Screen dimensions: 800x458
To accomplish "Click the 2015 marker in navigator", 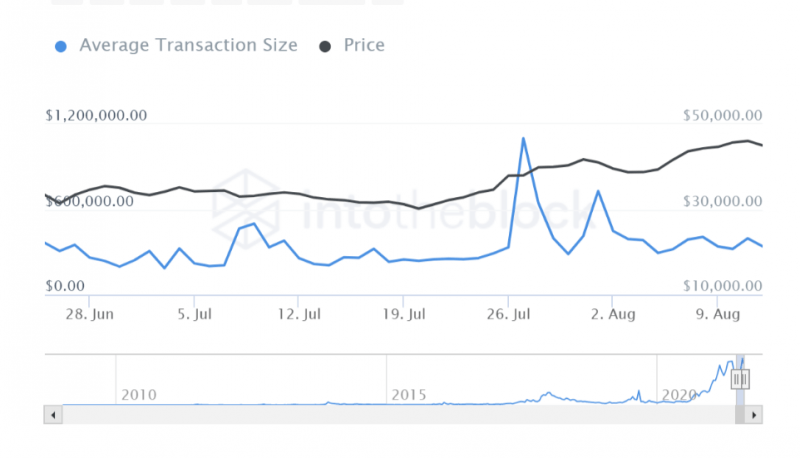I will tap(409, 395).
